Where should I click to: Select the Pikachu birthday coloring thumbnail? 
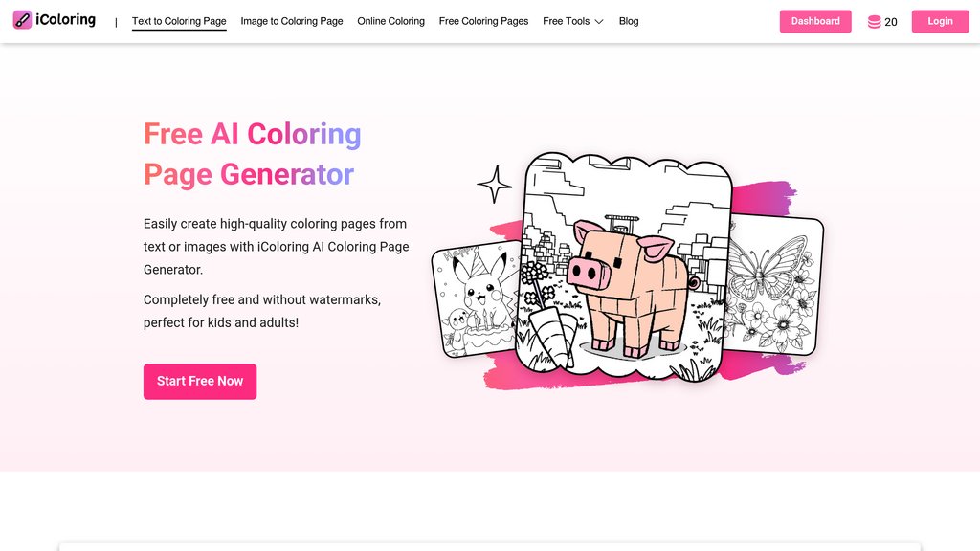pos(477,299)
